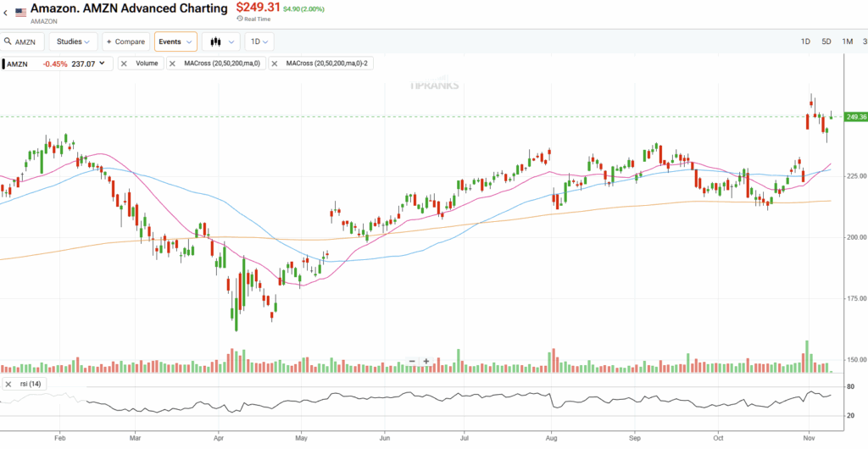Expand the Events dropdown
868x449 pixels.
click(x=175, y=42)
